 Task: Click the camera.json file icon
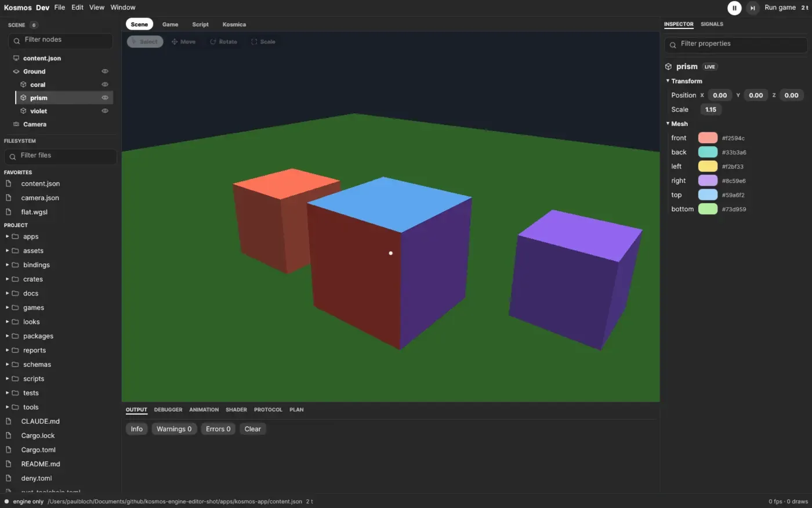[9, 197]
